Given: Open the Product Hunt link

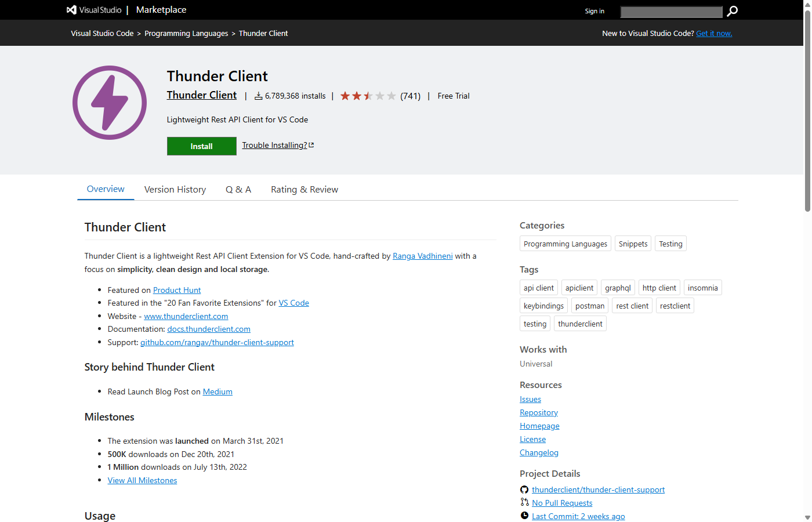Looking at the screenshot, I should click(177, 290).
